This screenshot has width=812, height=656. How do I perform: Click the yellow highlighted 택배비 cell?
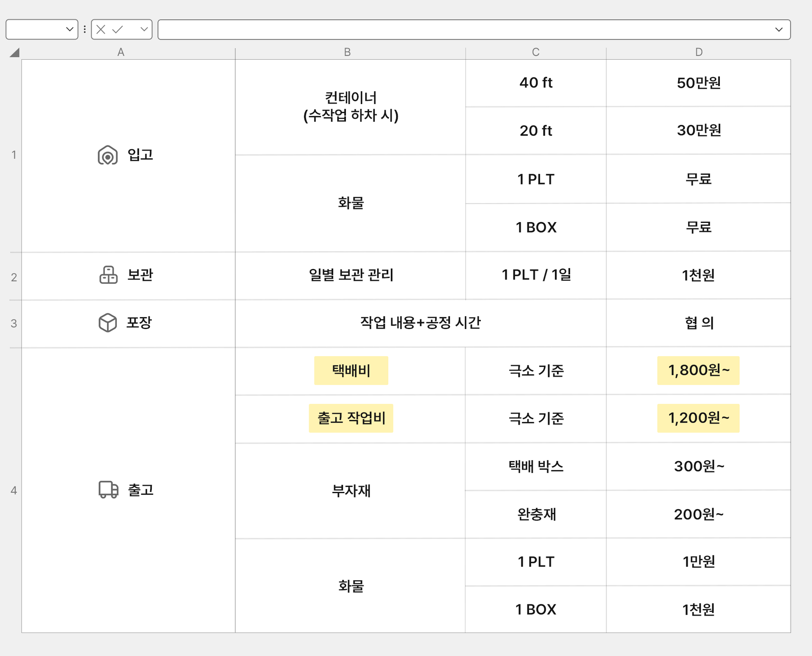coord(351,371)
